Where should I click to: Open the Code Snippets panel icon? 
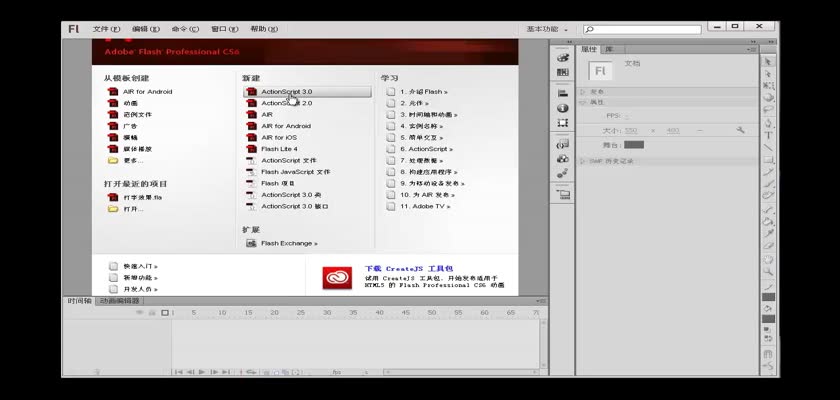point(562,144)
